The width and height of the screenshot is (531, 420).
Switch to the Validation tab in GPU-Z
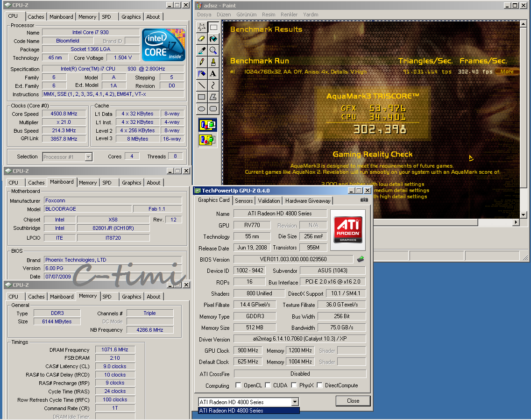269,201
